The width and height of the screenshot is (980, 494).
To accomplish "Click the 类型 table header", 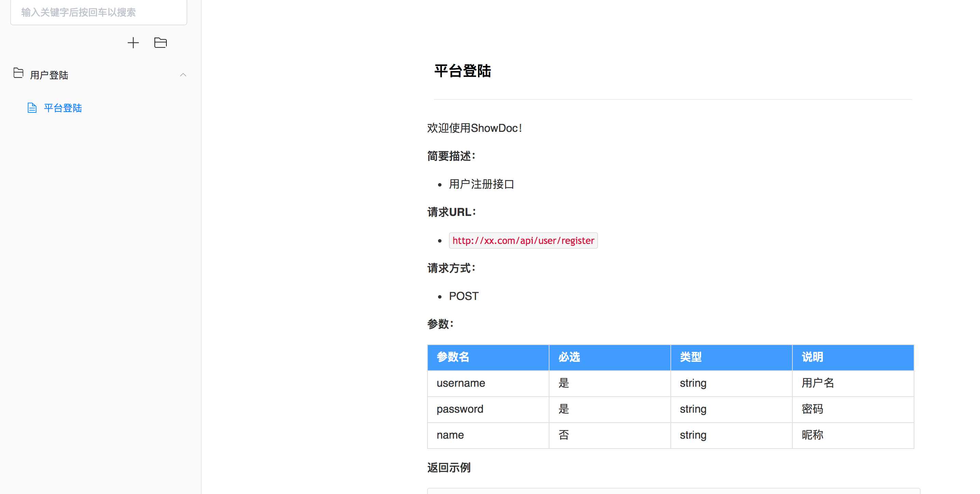I will coord(732,357).
